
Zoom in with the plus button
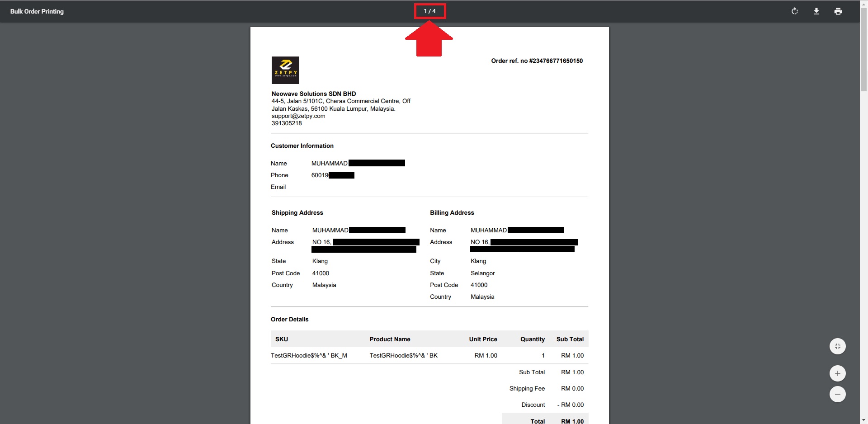point(838,373)
